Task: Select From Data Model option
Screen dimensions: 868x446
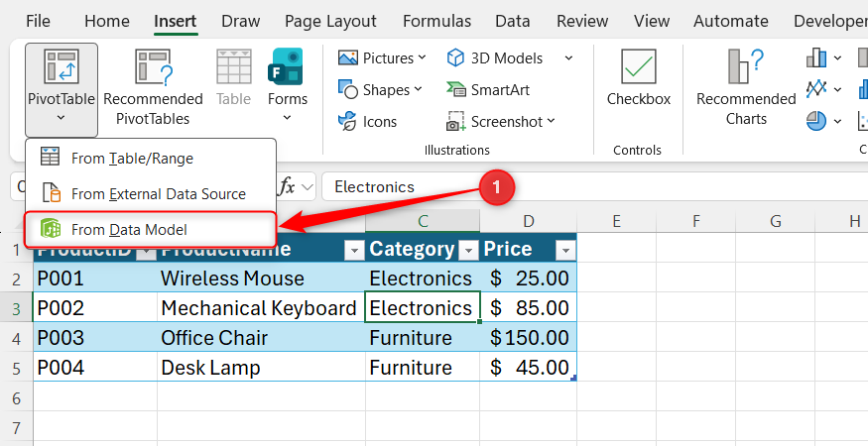Action: point(151,229)
